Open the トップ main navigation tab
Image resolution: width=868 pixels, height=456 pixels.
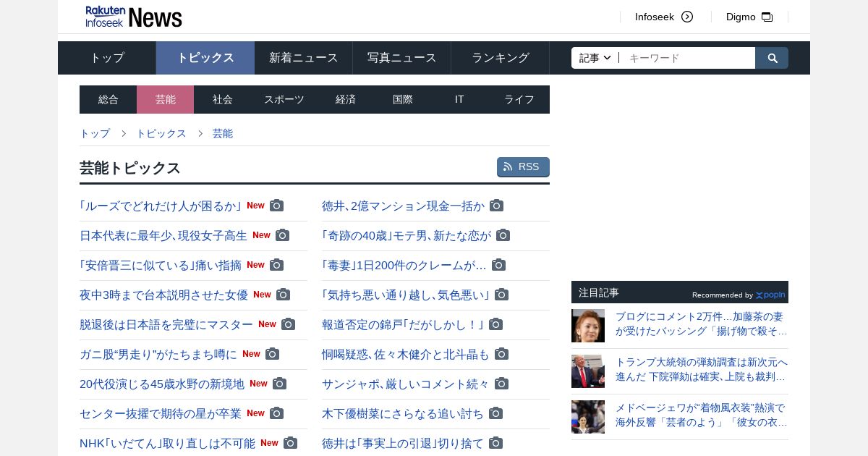(107, 58)
